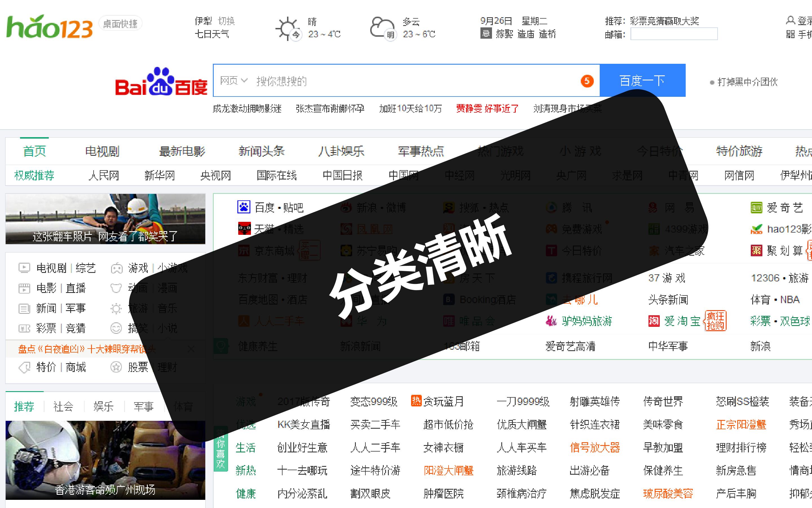Open the 正宗阳澄蟹 link
812x508 pixels.
coord(741,424)
